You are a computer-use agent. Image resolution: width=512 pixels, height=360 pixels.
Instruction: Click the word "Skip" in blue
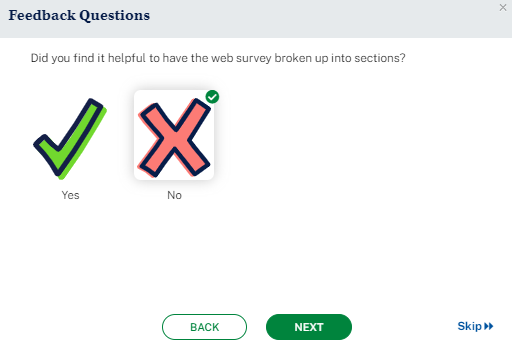469,326
